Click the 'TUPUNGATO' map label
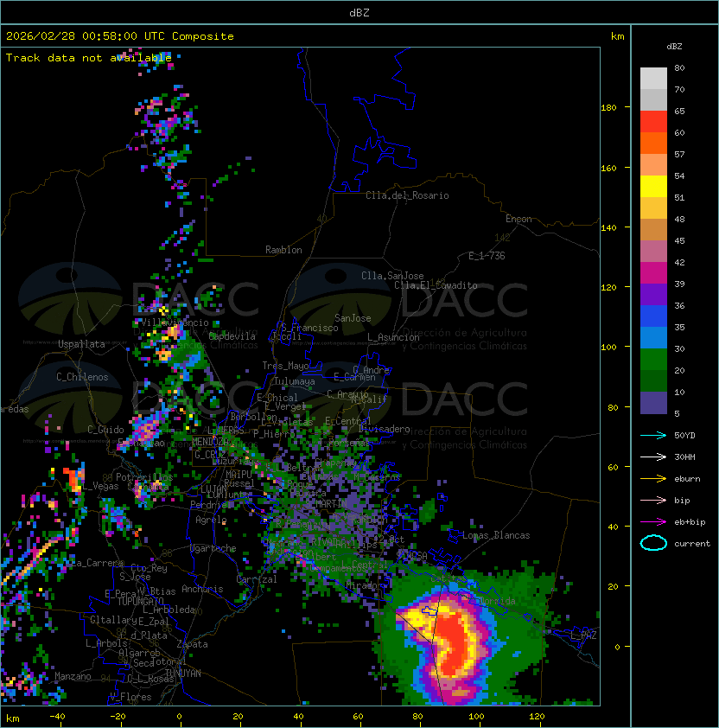 click(140, 602)
